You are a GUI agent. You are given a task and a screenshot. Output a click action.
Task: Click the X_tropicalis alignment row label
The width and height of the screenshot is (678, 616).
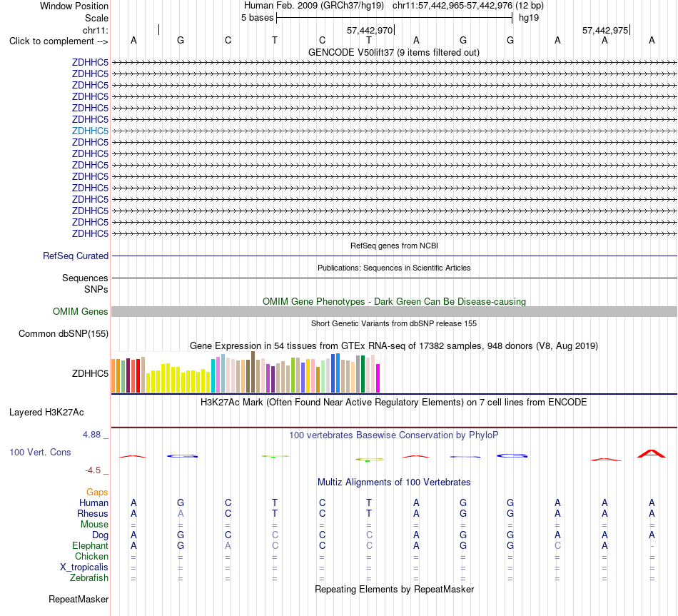(84, 567)
